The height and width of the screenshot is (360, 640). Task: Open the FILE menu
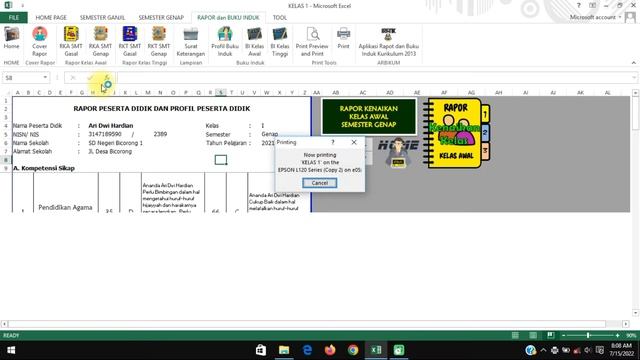pos(13,18)
